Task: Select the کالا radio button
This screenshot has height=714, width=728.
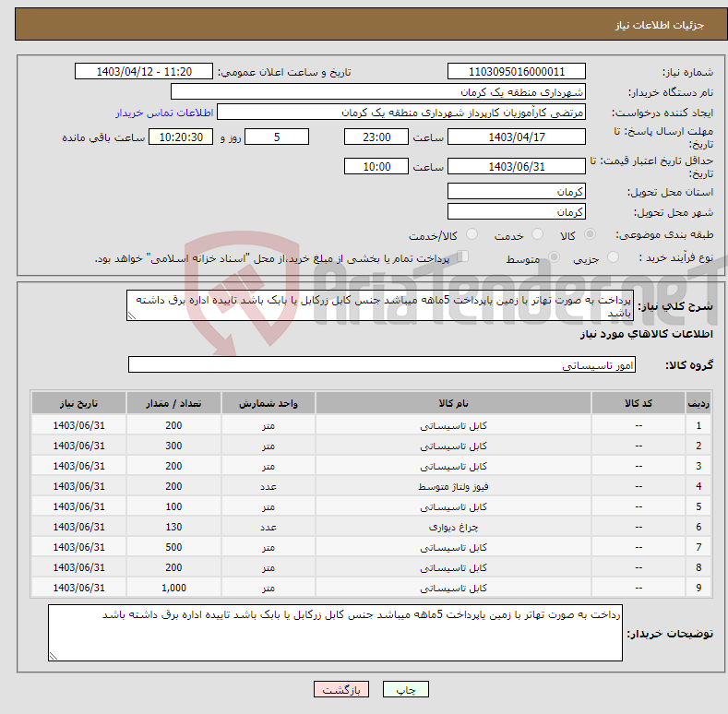Action: 590,234
